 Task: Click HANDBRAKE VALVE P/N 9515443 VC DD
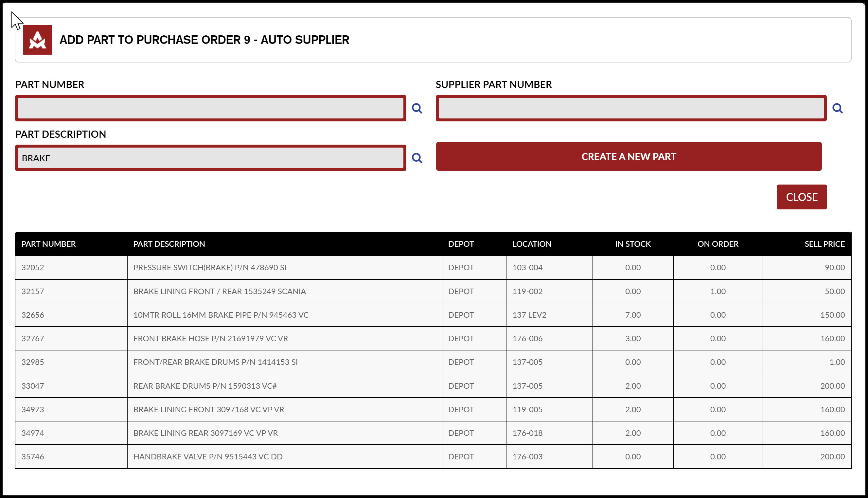point(208,457)
